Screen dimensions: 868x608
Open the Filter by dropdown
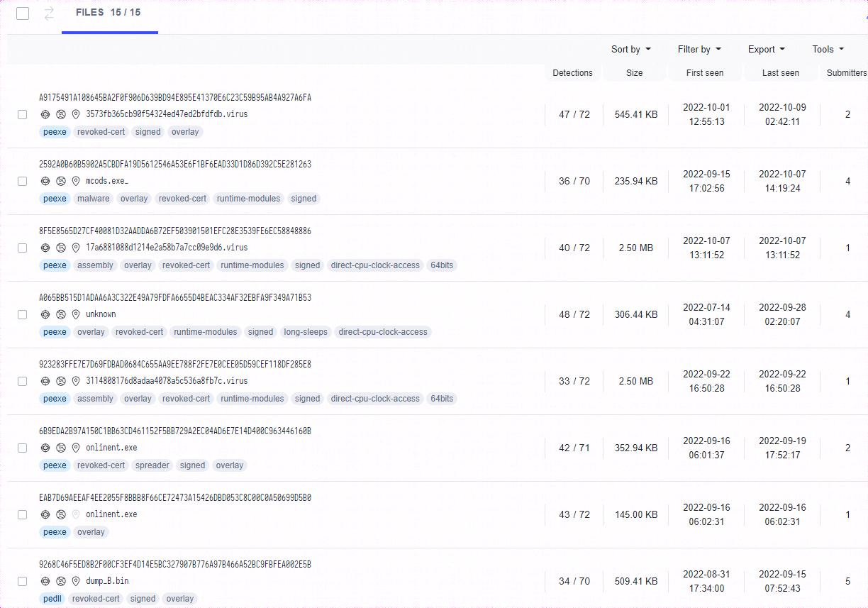pyautogui.click(x=699, y=49)
